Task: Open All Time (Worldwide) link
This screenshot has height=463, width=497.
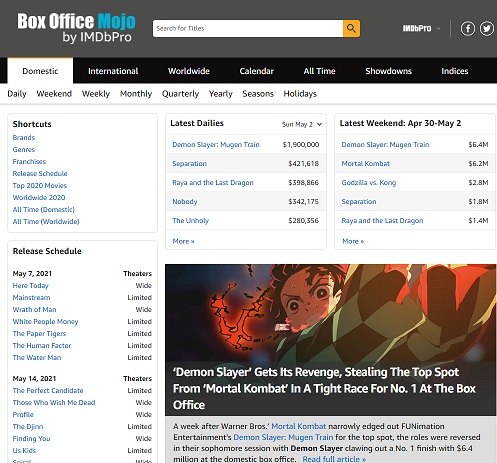Action: click(46, 221)
